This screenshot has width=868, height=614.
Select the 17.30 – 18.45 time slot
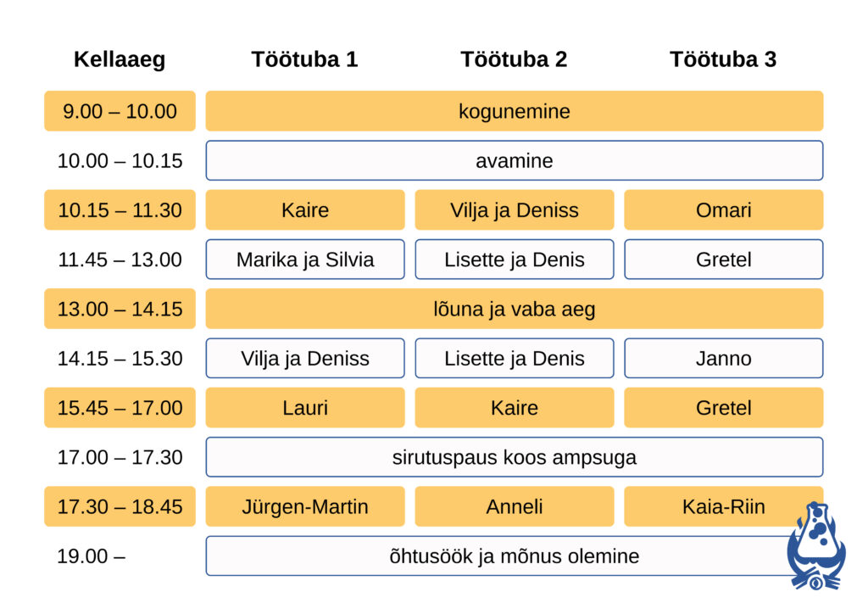(120, 507)
